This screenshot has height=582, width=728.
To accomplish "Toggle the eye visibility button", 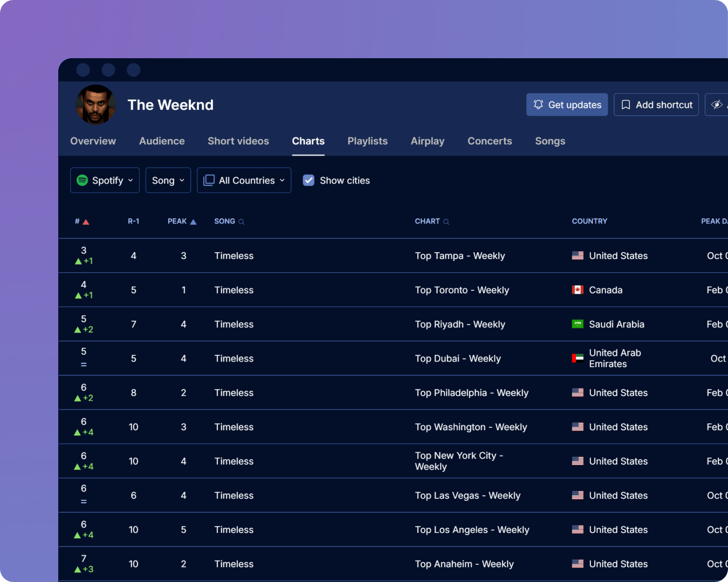I will (x=717, y=105).
